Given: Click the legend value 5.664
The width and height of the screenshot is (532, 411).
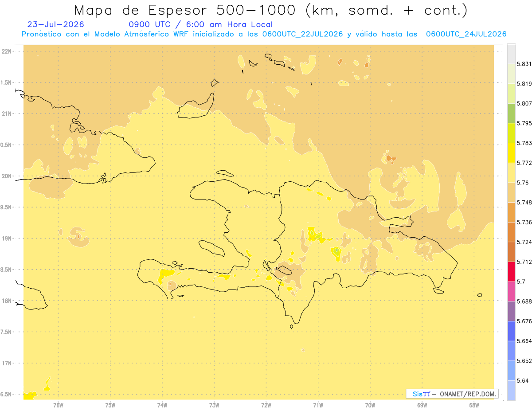Looking at the screenshot, I should tap(524, 341).
